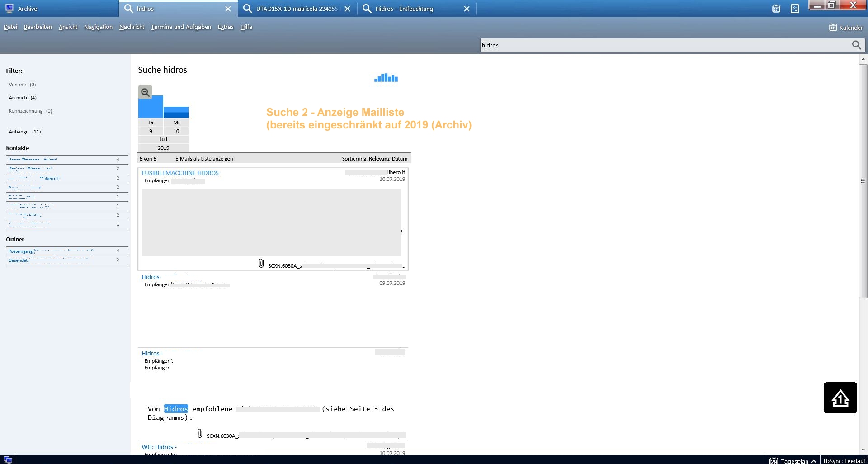868x464 pixels.
Task: Toggle the Von mir filter
Action: (x=22, y=85)
